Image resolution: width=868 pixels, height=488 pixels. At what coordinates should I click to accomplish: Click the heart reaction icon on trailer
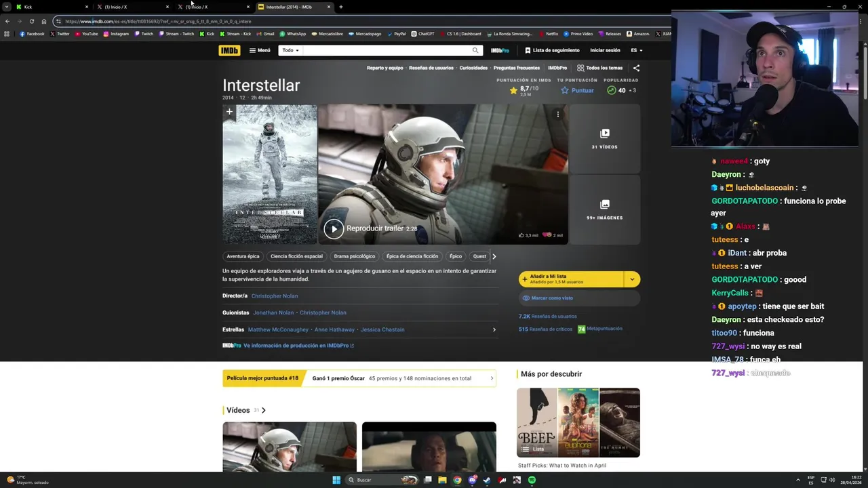[x=547, y=235]
